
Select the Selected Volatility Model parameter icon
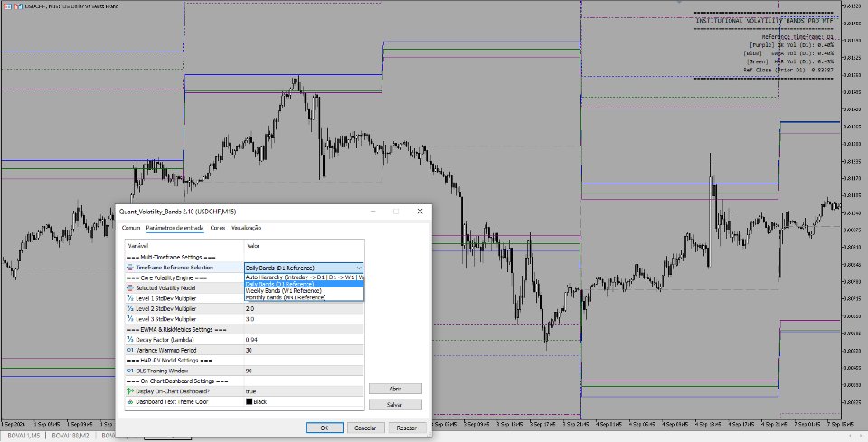(130, 287)
